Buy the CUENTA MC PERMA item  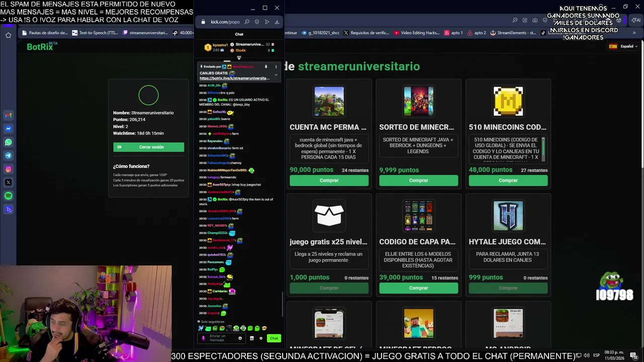[x=329, y=180]
